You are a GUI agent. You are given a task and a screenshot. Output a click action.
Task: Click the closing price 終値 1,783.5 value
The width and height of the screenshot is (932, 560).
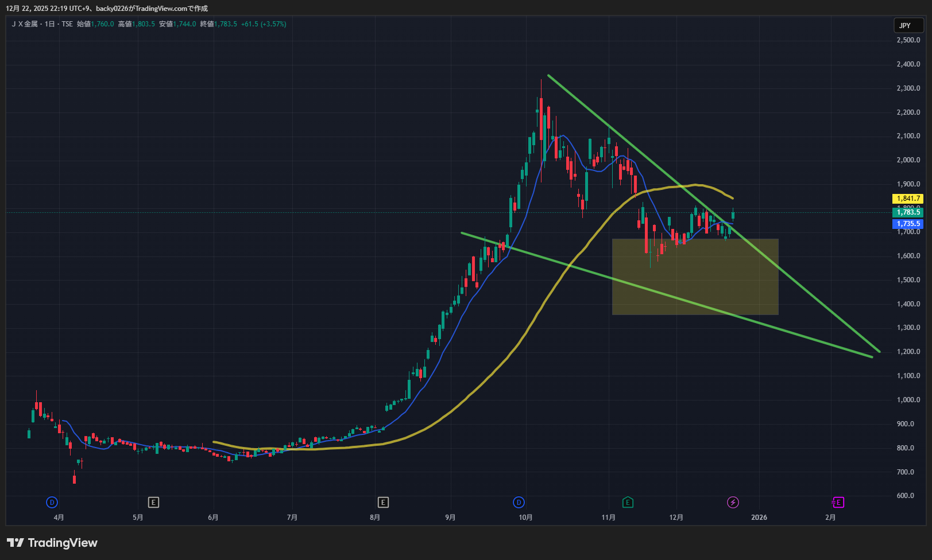225,24
